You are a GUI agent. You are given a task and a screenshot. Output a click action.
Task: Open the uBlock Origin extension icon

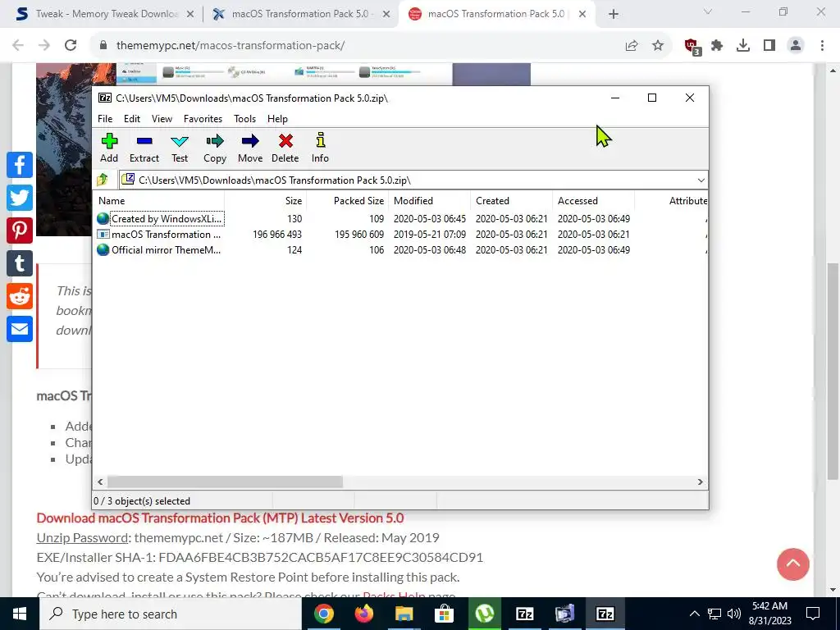[692, 46]
